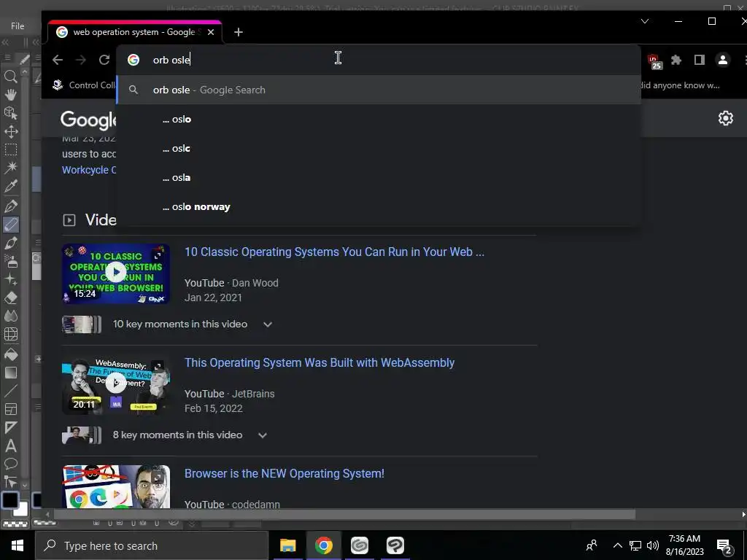Open the notification center showing 2
This screenshot has height=560, width=747.
tap(724, 546)
